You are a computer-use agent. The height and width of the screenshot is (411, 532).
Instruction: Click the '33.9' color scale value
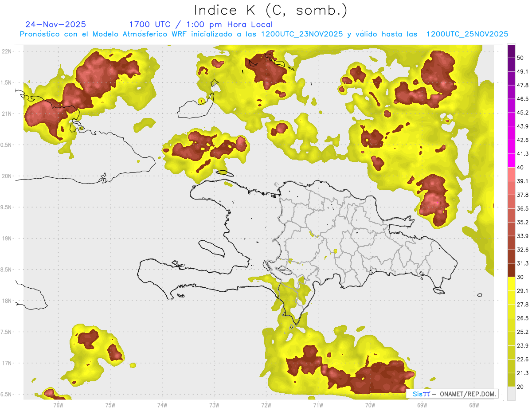point(522,236)
